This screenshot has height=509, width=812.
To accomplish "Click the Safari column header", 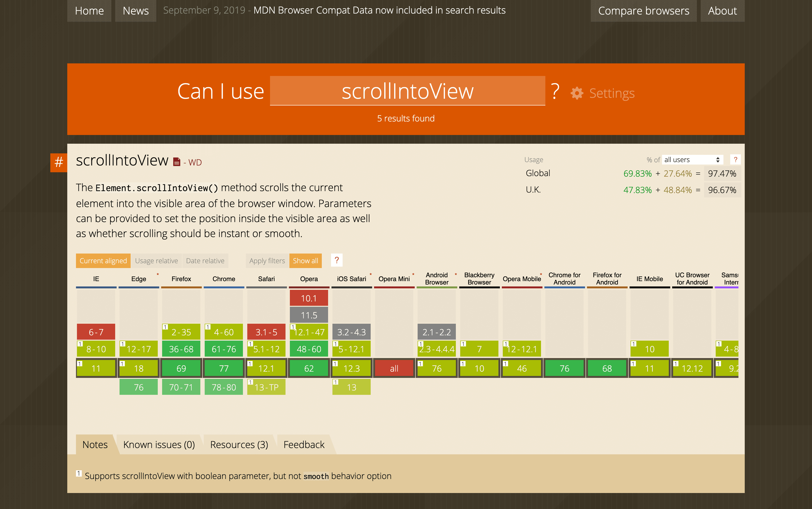I will point(266,279).
